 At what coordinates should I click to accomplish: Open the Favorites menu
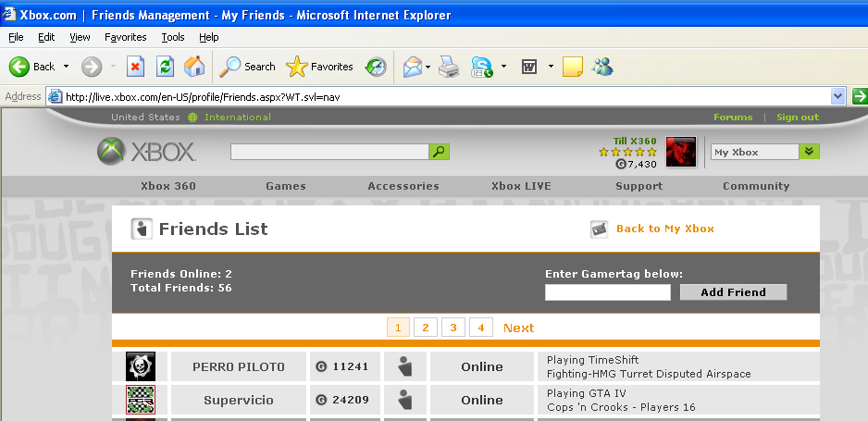(126, 37)
